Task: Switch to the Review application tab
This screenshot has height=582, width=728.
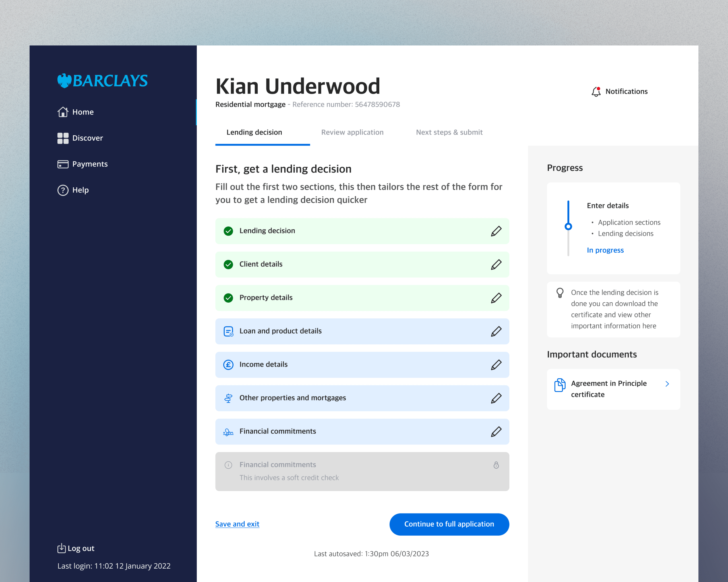Action: [352, 132]
